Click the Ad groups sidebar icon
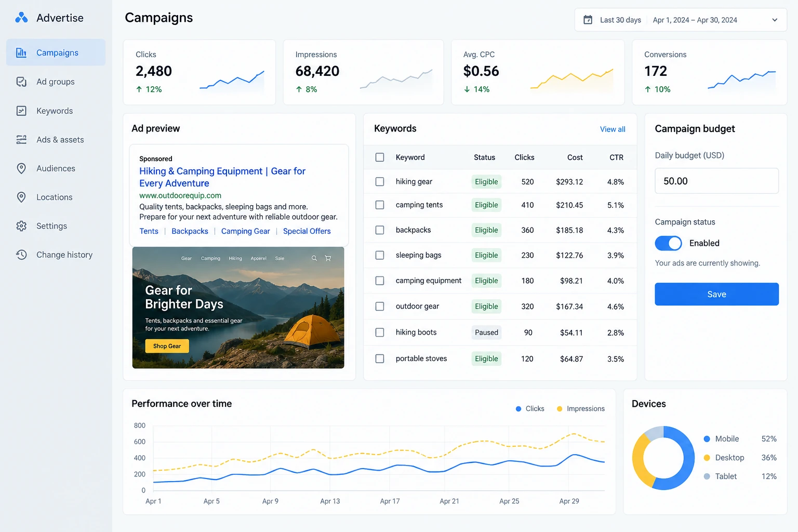This screenshot has height=532, width=798. [21, 82]
